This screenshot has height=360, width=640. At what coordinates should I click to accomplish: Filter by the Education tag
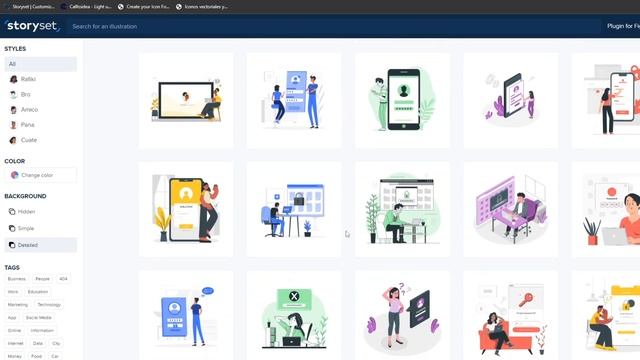(x=38, y=292)
